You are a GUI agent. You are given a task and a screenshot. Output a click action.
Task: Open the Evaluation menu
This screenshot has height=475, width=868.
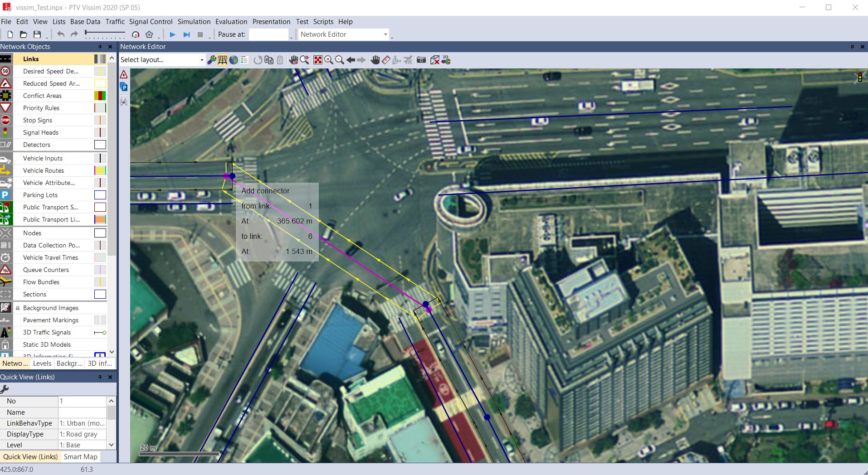(231, 22)
